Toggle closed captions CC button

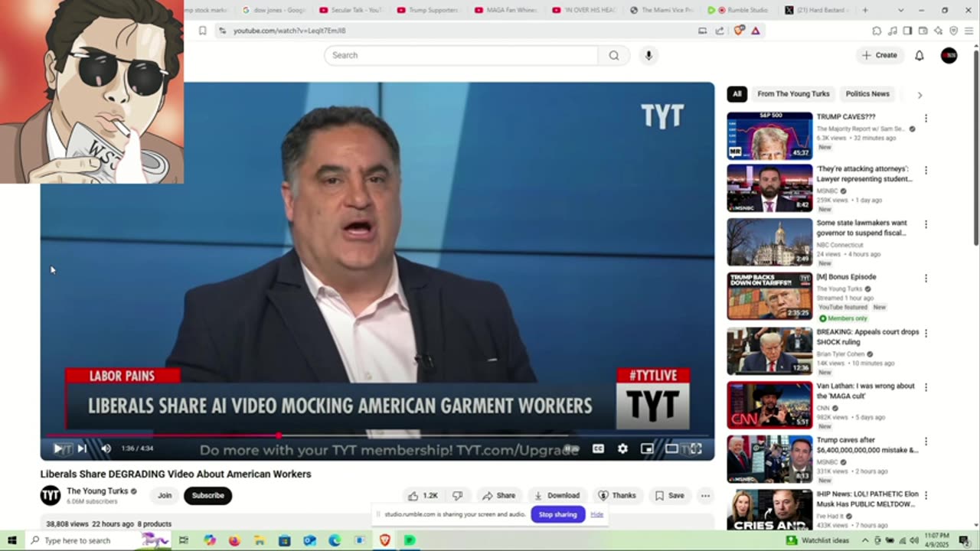pos(598,448)
